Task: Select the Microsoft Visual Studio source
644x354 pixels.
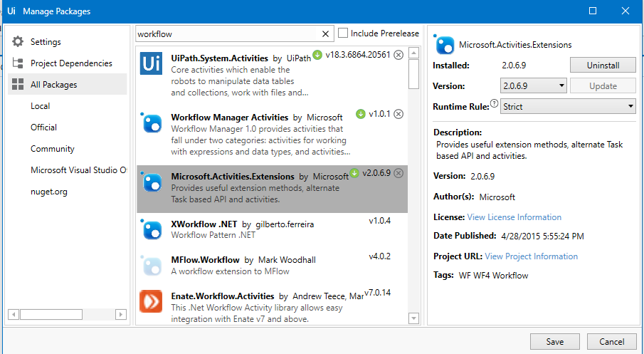Action: coord(78,170)
